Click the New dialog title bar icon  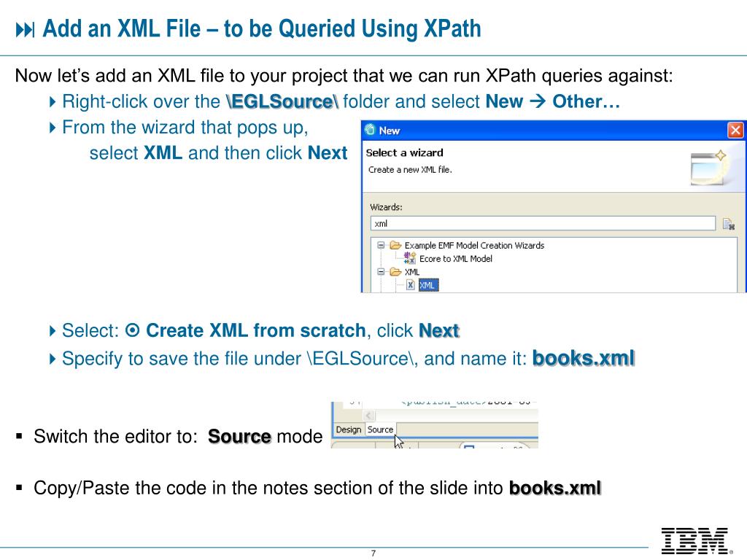coord(370,130)
